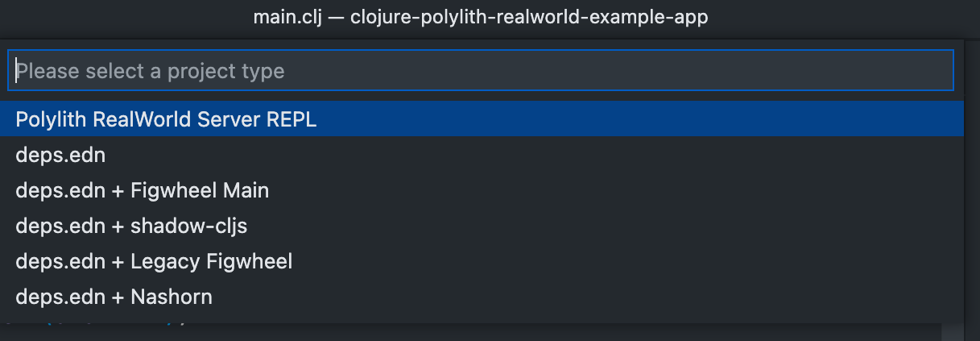Viewport: 980px width, 341px height.
Task: Place cursor in quick pick text field
Action: point(481,71)
